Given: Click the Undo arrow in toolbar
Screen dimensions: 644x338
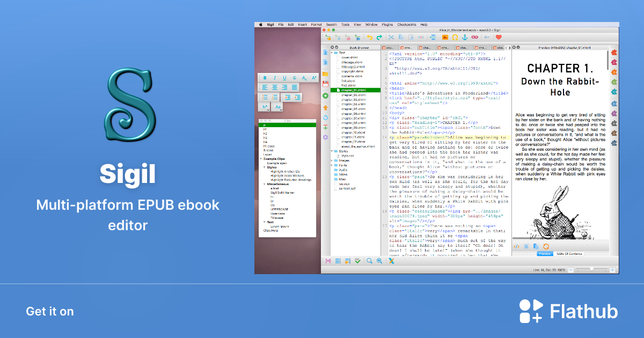Looking at the screenshot, I should (369, 37).
